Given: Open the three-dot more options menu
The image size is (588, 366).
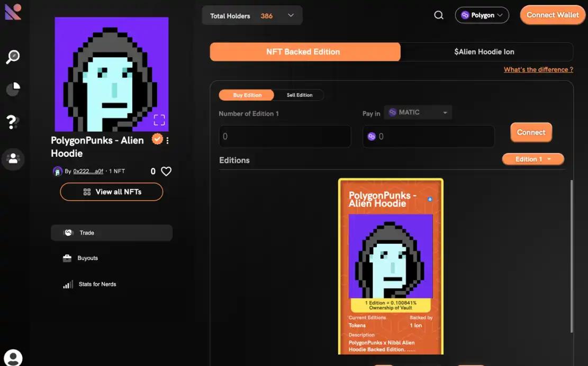Looking at the screenshot, I should click(x=167, y=140).
